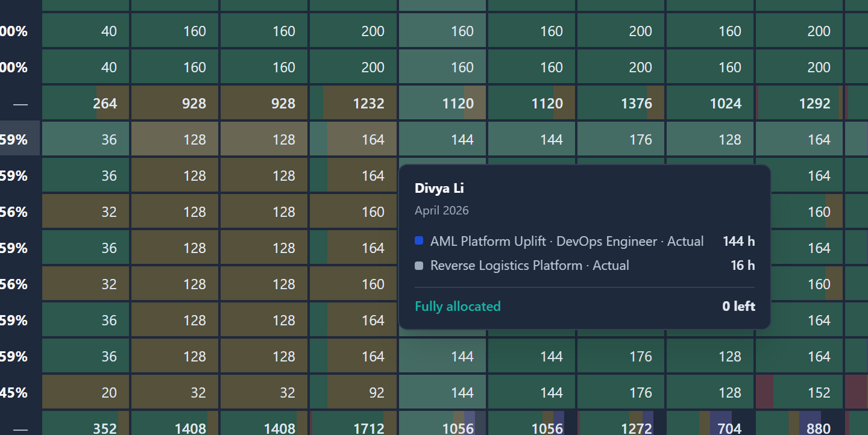Click the 1024 total cell
Image resolution: width=868 pixels, height=435 pixels.
[x=710, y=103]
